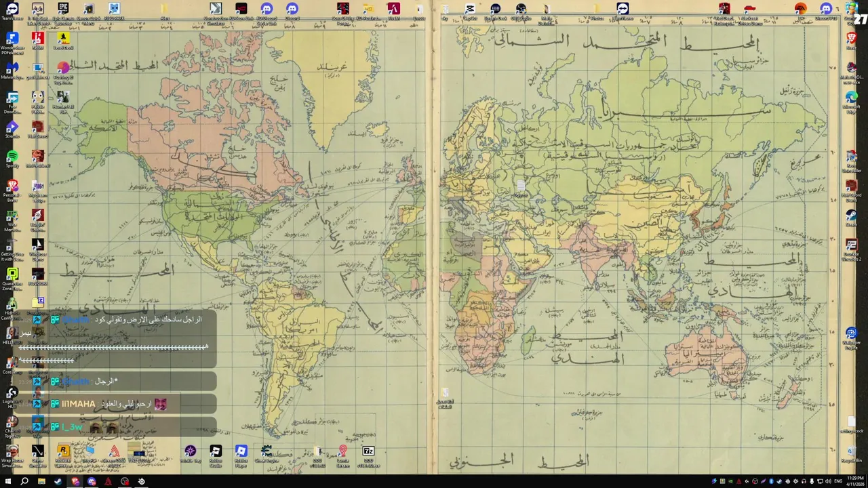Open the Steam desktop shortcut
This screenshot has width=868, height=488.
852,218
